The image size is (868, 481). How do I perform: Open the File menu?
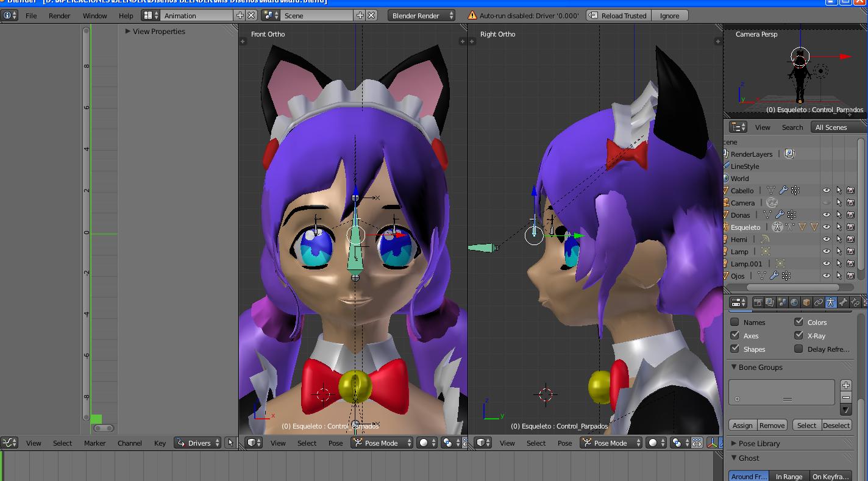click(x=31, y=15)
